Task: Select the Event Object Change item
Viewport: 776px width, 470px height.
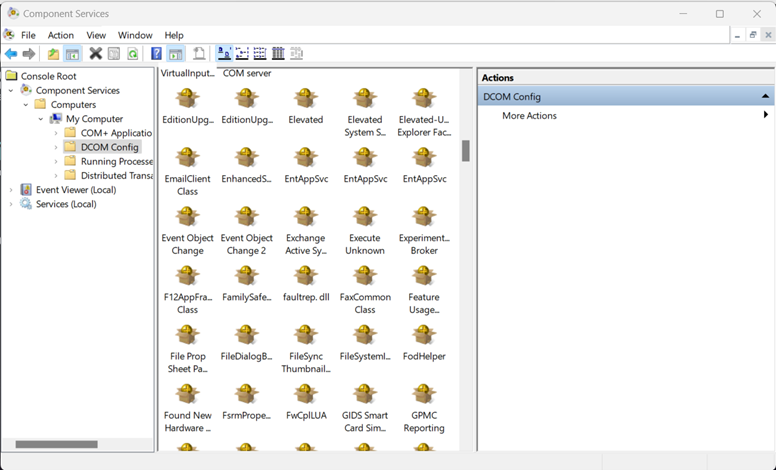Action: coord(187,231)
